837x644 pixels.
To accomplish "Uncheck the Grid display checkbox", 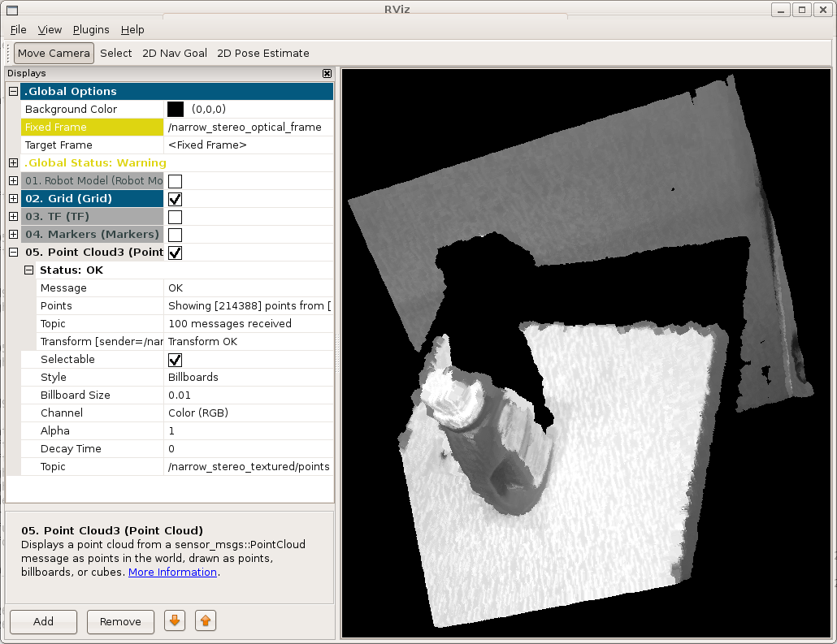I will point(175,199).
